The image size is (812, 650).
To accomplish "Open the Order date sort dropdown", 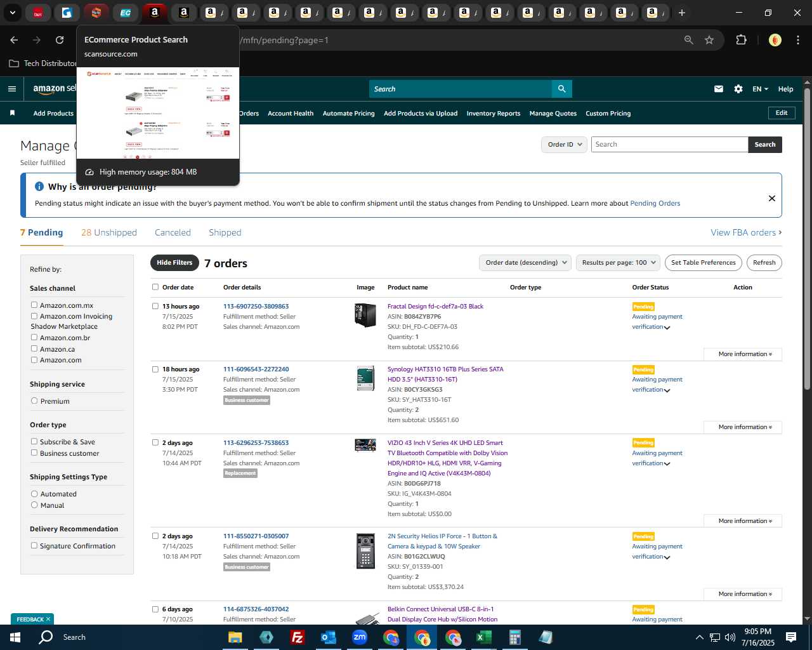I will tap(525, 263).
